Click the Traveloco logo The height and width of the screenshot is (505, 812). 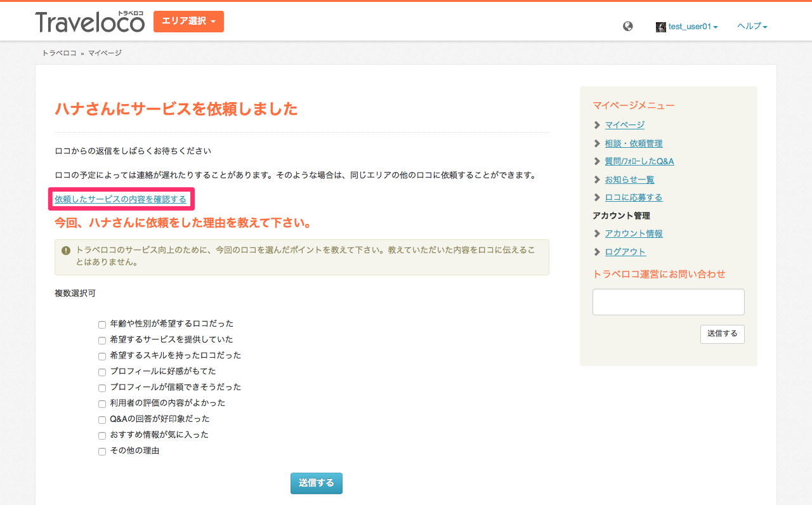pyautogui.click(x=89, y=22)
